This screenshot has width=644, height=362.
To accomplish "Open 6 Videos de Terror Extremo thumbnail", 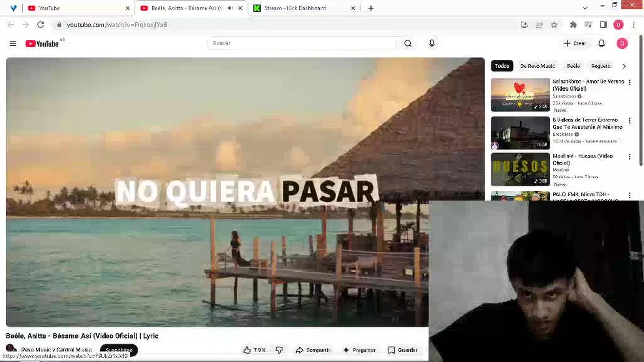I will pyautogui.click(x=520, y=133).
